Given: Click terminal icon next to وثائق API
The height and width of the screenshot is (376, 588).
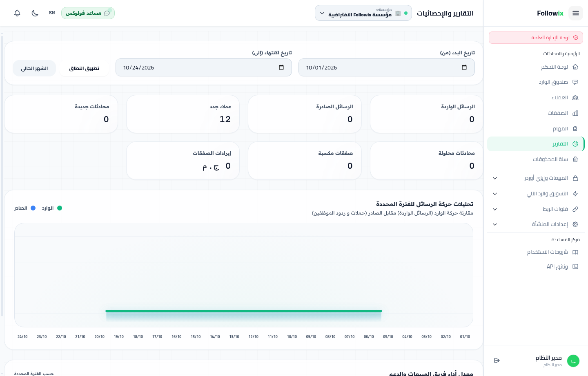Looking at the screenshot, I should click(575, 266).
